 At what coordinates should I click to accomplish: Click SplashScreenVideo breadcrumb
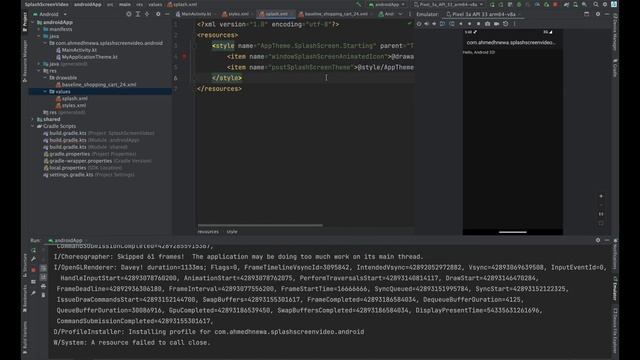(47, 4)
